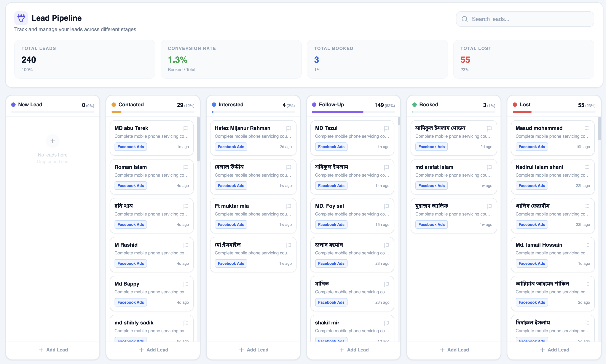The image size is (606, 364).
Task: Flag the সাদিকুল ইসলাম শোভন lead card
Action: coord(489,129)
